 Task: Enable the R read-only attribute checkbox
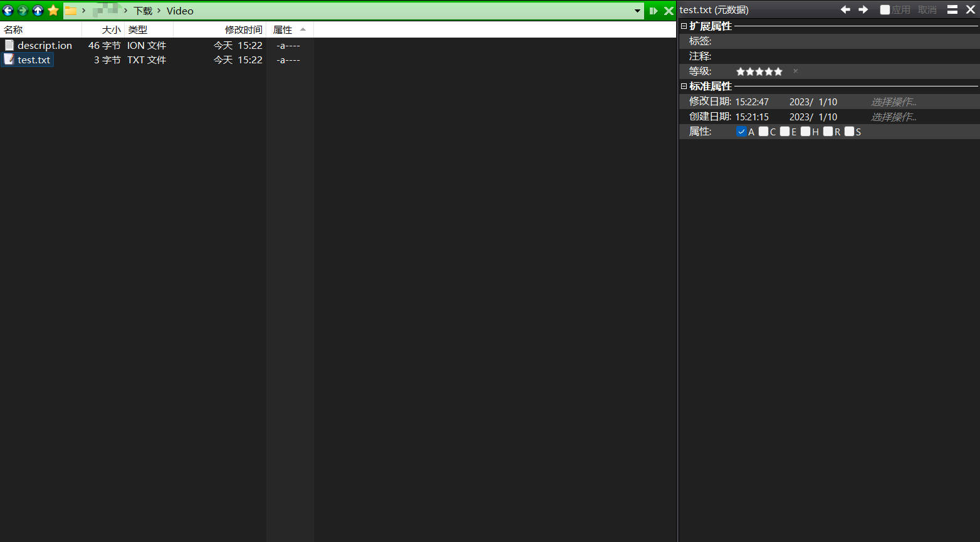(828, 132)
